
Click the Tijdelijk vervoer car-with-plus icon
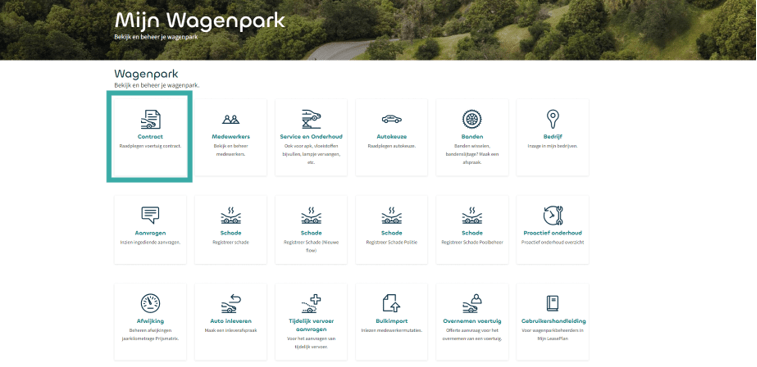coord(311,304)
